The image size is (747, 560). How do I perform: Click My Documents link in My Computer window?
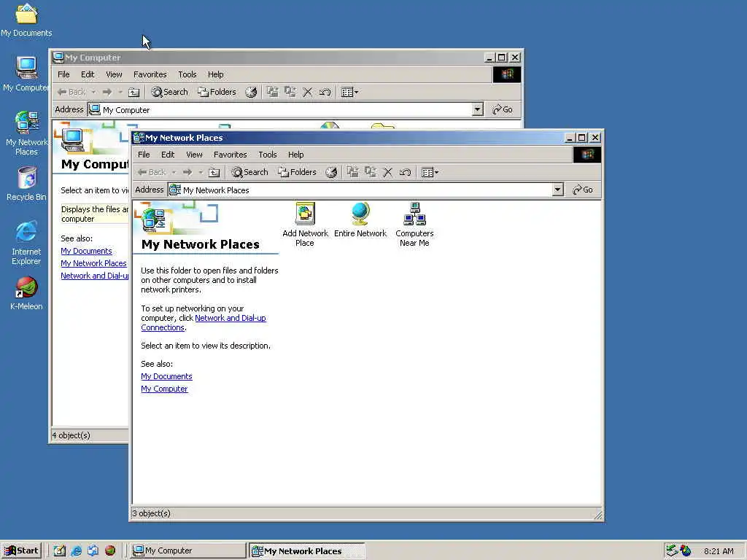(86, 251)
